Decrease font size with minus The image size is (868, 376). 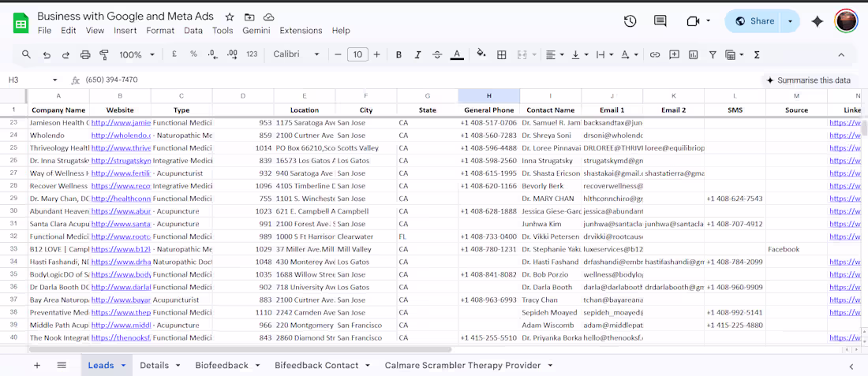click(x=339, y=54)
